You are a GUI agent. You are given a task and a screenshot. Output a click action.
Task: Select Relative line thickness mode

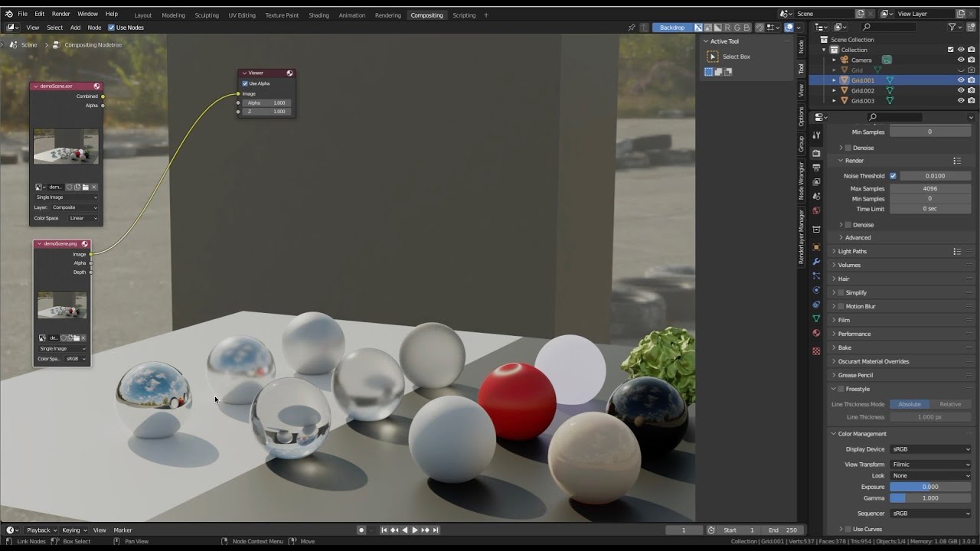point(951,405)
